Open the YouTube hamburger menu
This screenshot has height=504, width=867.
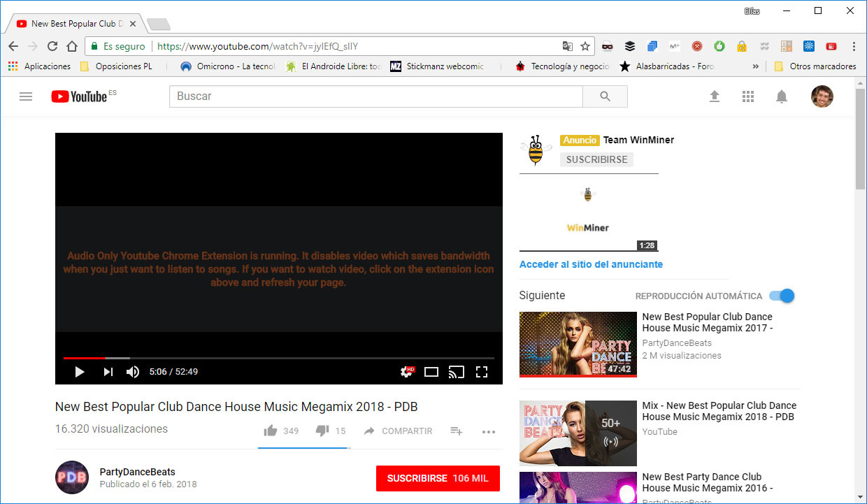26,96
